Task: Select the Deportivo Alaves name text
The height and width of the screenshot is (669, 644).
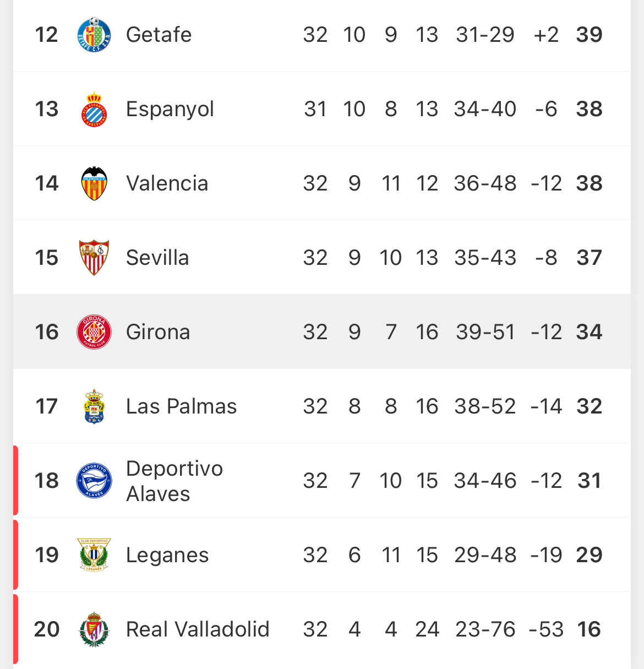Action: 174,481
